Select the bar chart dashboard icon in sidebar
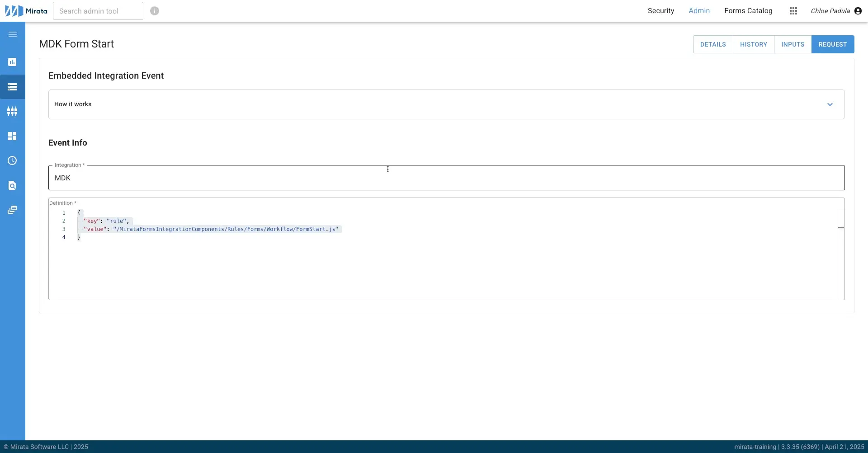868x453 pixels. pyautogui.click(x=12, y=62)
